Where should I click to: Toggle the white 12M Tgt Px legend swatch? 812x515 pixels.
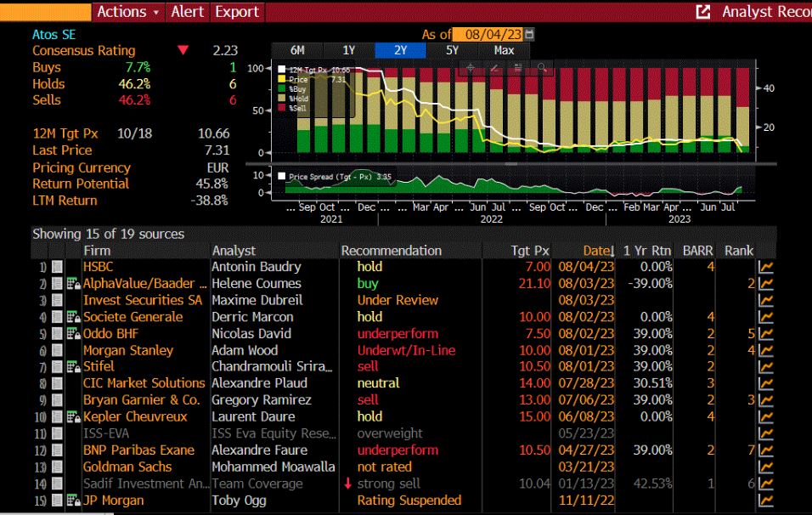282,70
